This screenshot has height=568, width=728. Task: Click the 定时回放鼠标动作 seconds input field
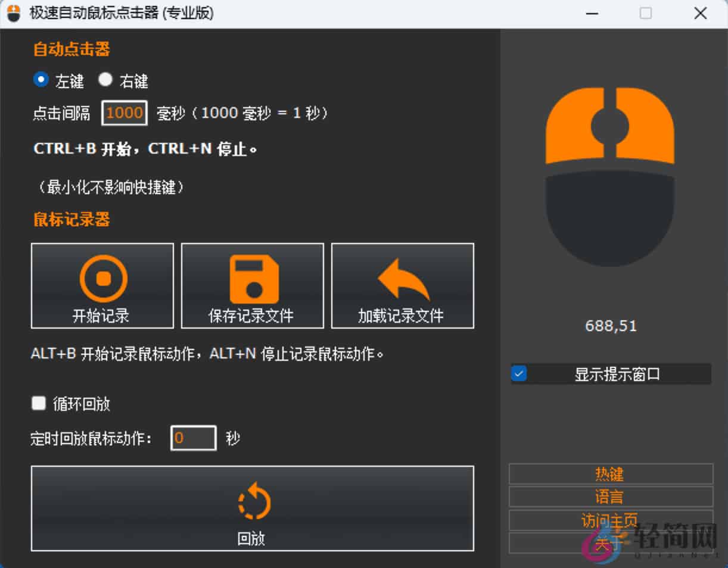tap(193, 438)
